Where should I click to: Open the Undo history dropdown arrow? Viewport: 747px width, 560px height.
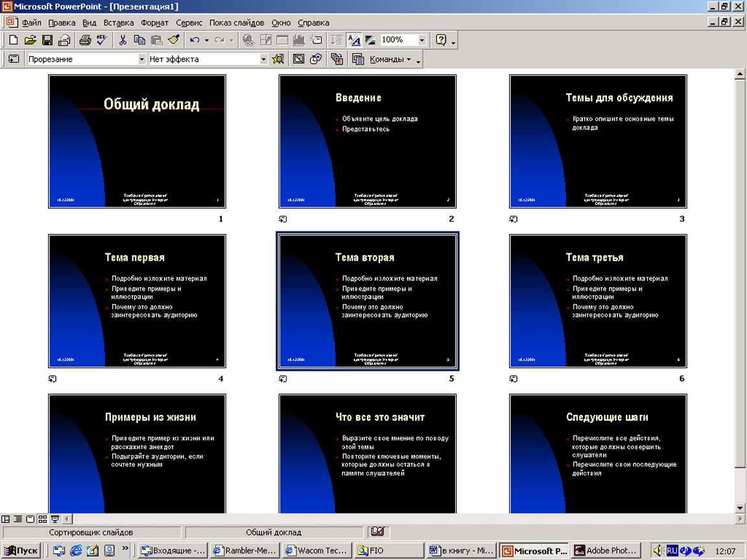pyautogui.click(x=206, y=40)
